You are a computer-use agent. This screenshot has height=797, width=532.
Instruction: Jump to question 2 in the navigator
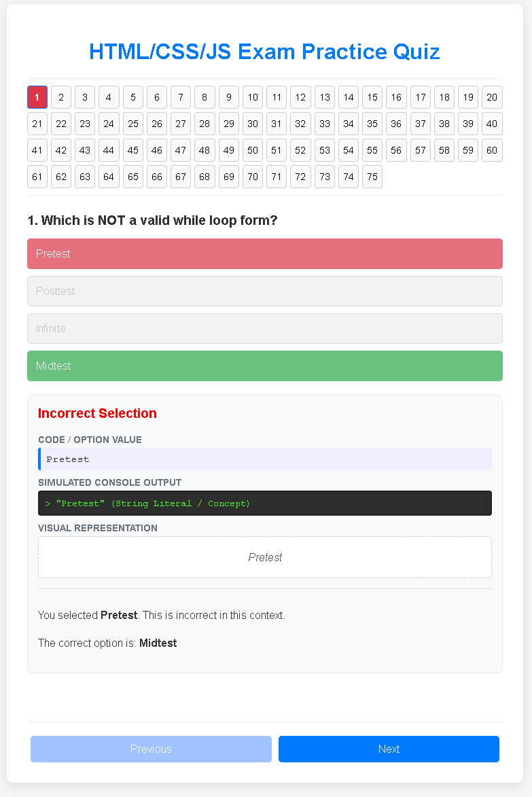[x=61, y=97]
